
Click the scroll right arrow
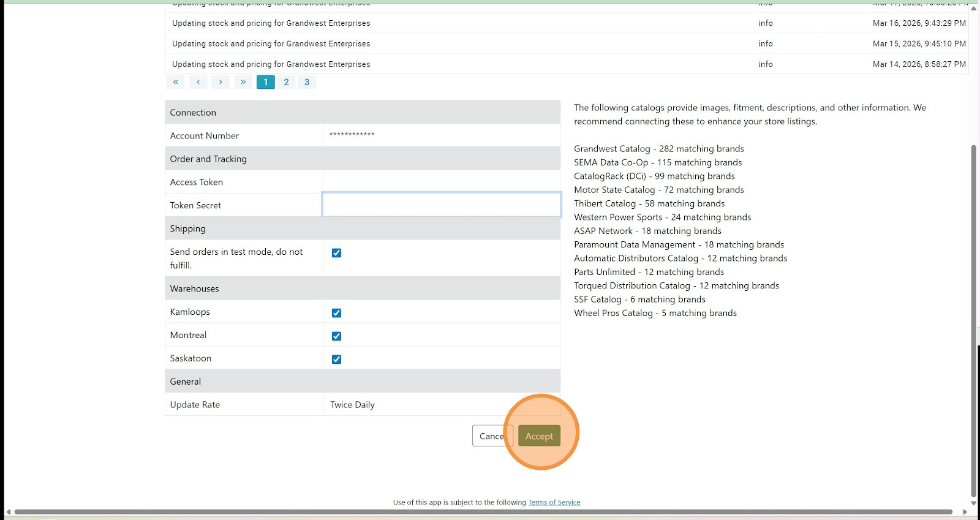coord(965,511)
